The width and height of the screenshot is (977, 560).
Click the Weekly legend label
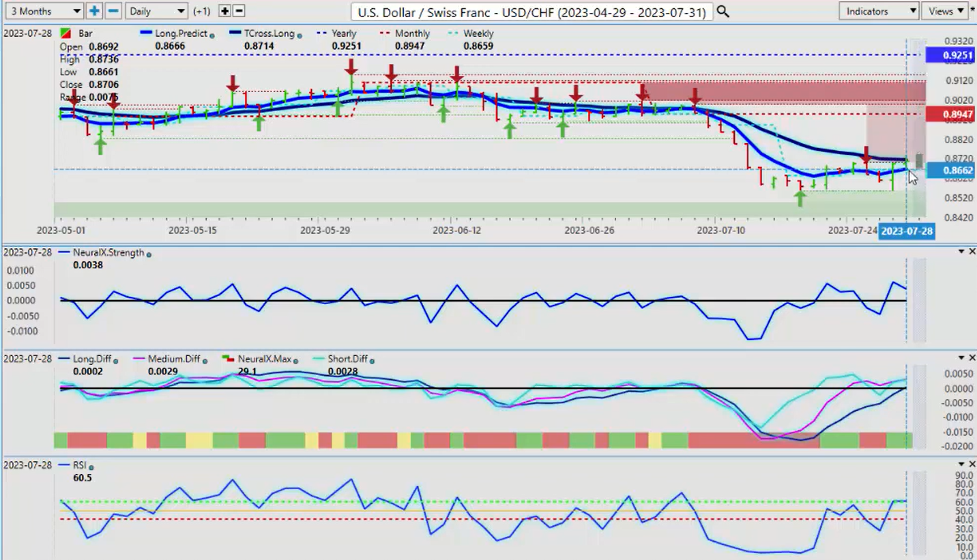[x=478, y=33]
